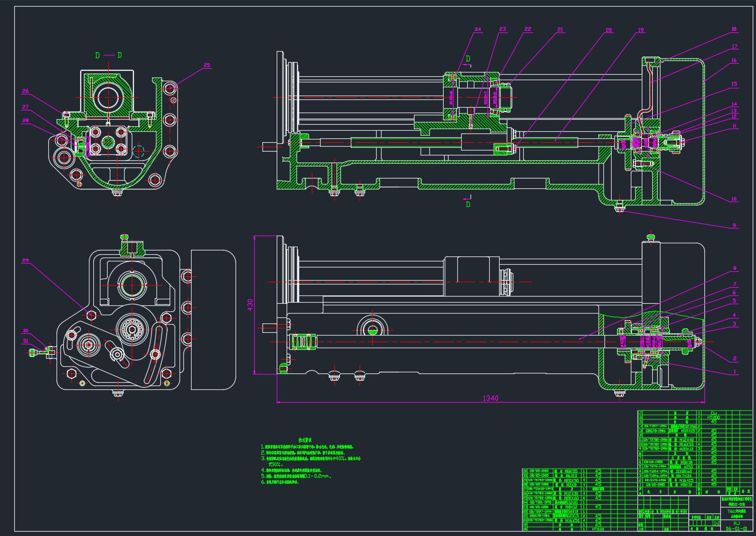Image resolution: width=756 pixels, height=536 pixels.
Task: Select the 430 vertical dimension text
Action: point(250,305)
